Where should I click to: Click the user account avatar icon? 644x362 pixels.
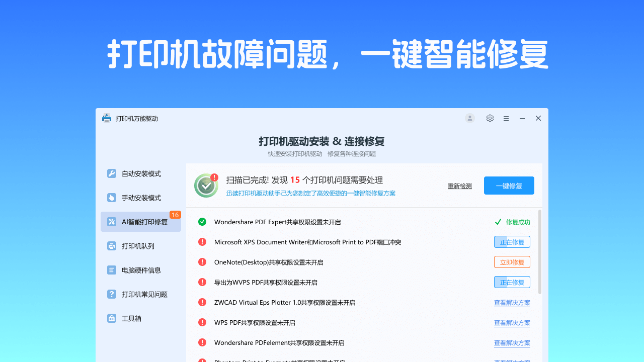coord(469,118)
